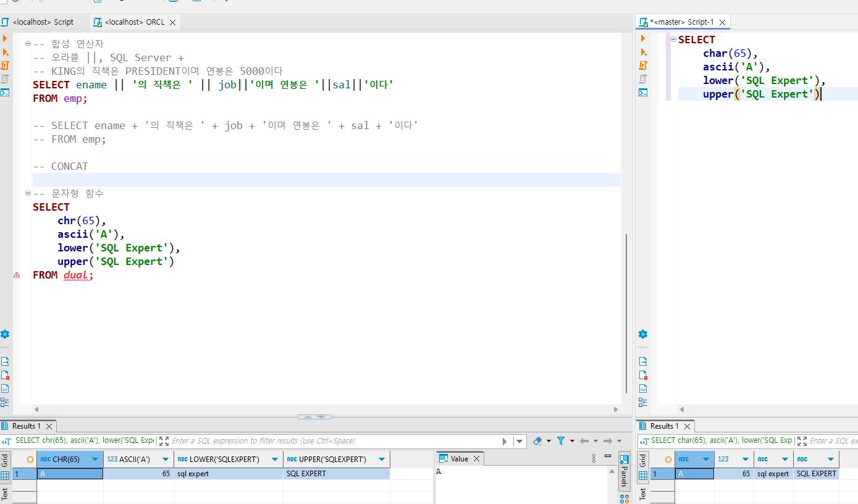Screen dimensions: 858x504
Task: Open ASCII('A') column dropdown arrow
Action: coord(166,460)
